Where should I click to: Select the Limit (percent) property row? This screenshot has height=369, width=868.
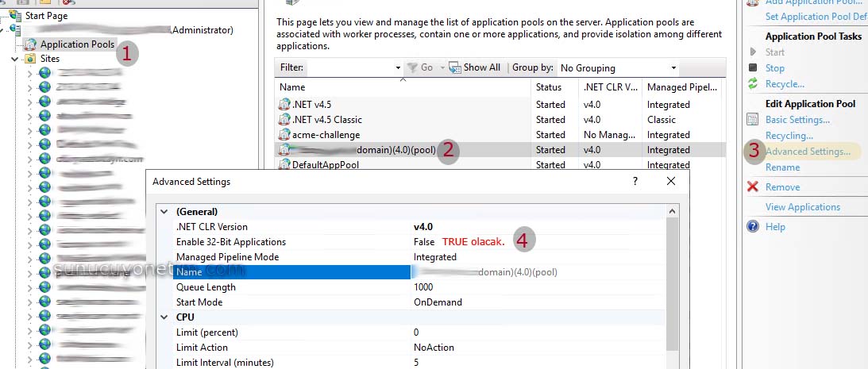419,332
